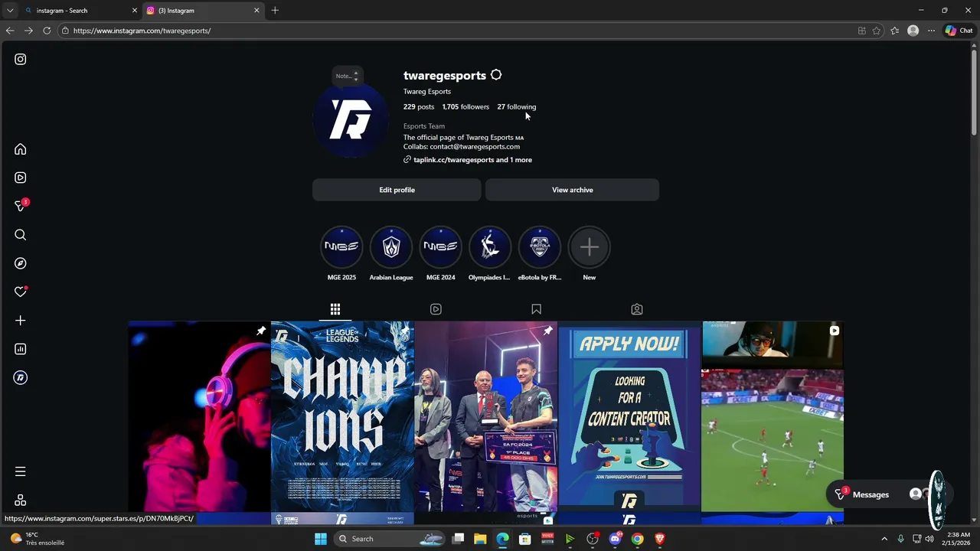Open the browser profile avatar
Screen dimensions: 980x551
tap(913, 31)
